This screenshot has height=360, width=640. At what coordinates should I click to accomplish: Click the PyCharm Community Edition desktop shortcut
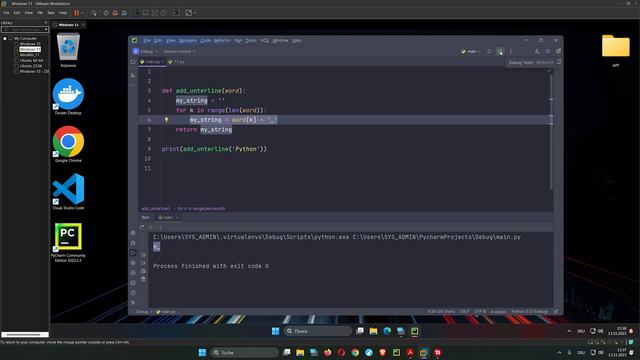[x=68, y=242]
